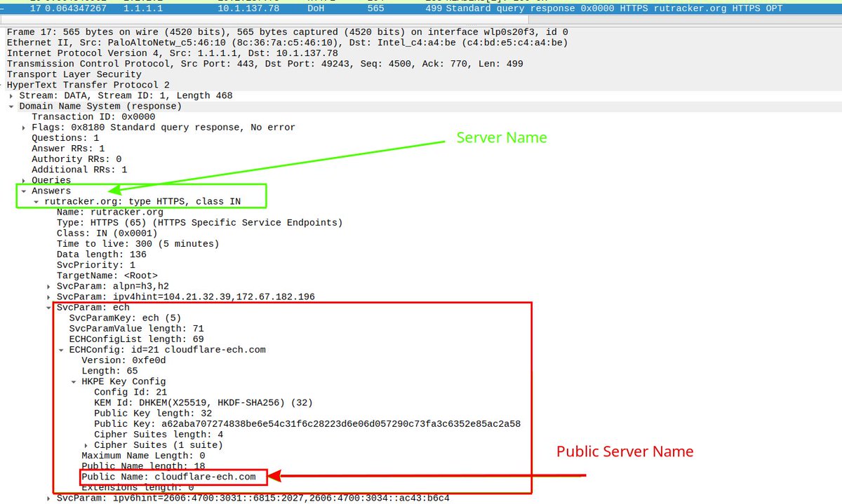
Task: Select Length: 65 field
Action: pyautogui.click(x=110, y=371)
